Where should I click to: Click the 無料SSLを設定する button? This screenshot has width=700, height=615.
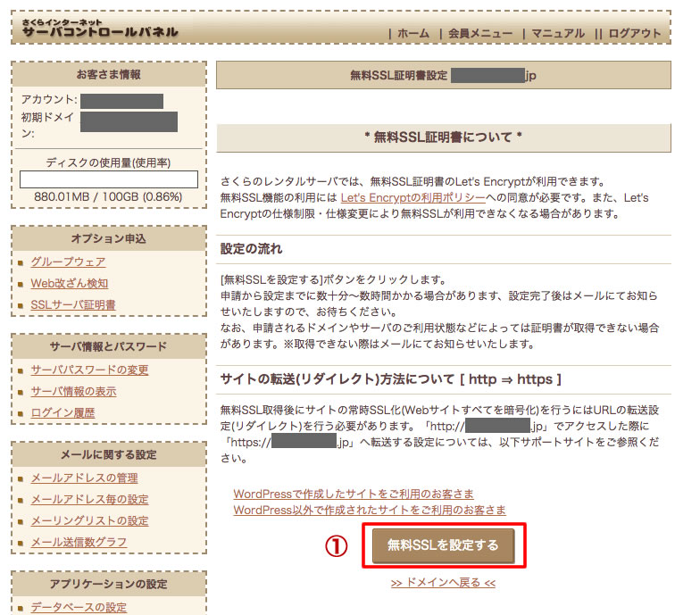443,544
